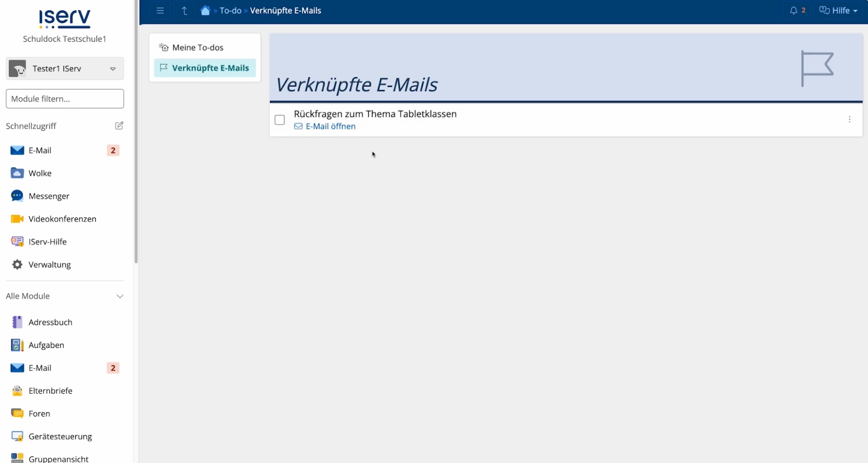This screenshot has height=463, width=868.
Task: Open the notification bell showing 2 alerts
Action: (x=797, y=10)
